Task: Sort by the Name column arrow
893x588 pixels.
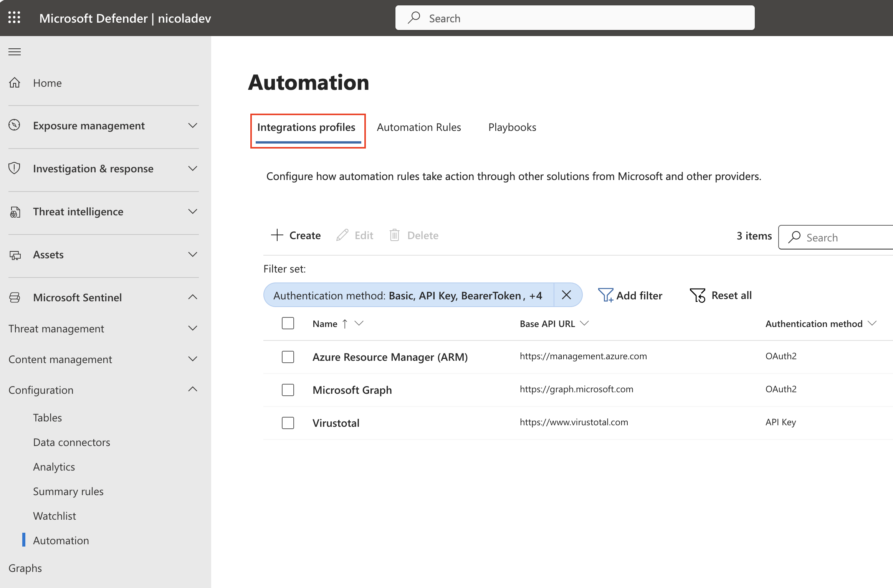Action: coord(345,324)
